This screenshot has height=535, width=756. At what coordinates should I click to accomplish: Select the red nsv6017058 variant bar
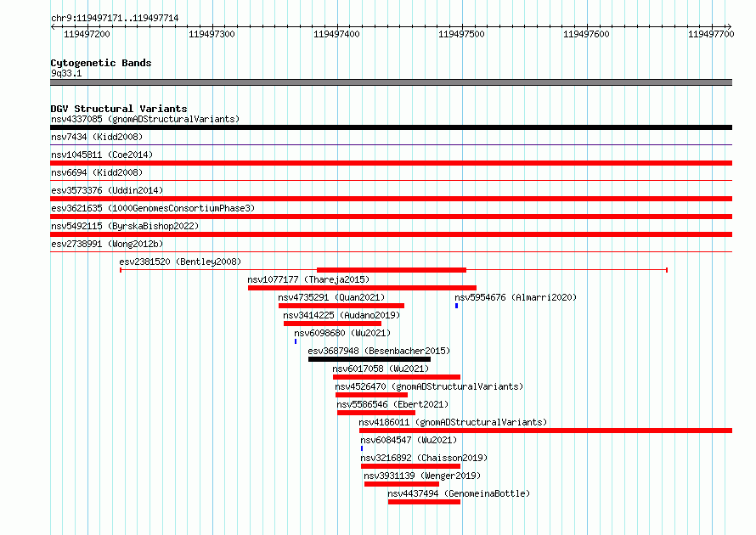pos(397,377)
